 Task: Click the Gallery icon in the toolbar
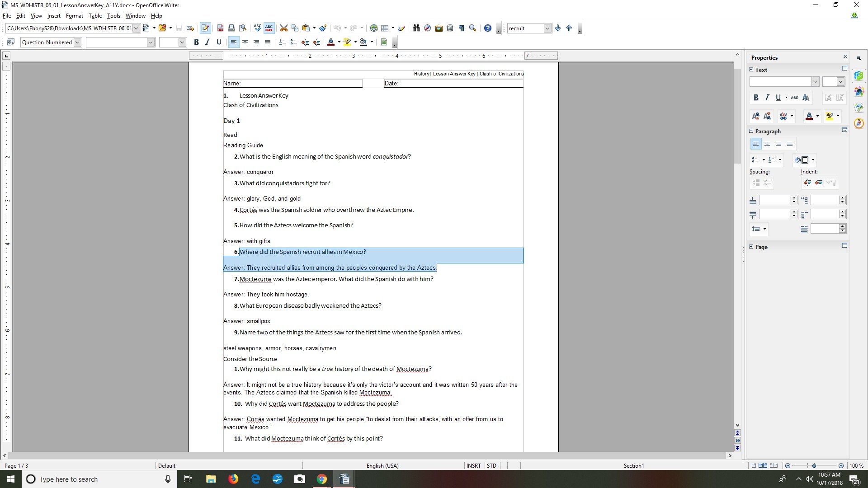pyautogui.click(x=439, y=28)
